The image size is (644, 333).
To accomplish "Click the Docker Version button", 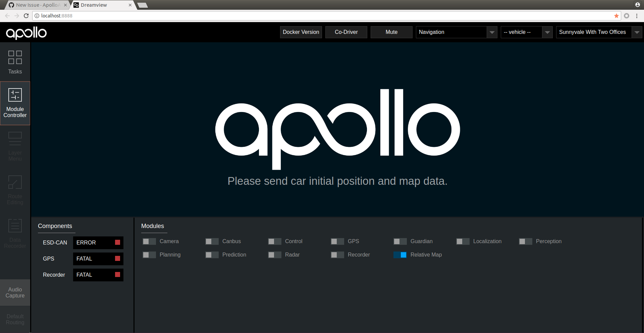I will point(301,32).
